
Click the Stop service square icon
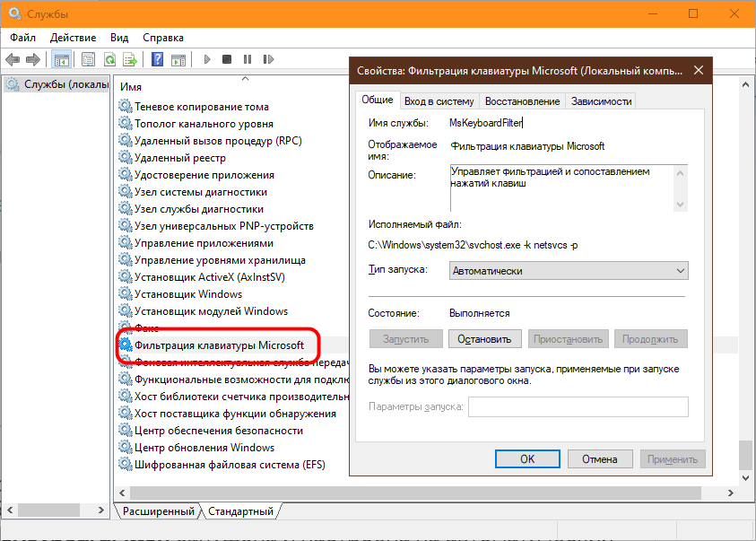pyautogui.click(x=227, y=59)
